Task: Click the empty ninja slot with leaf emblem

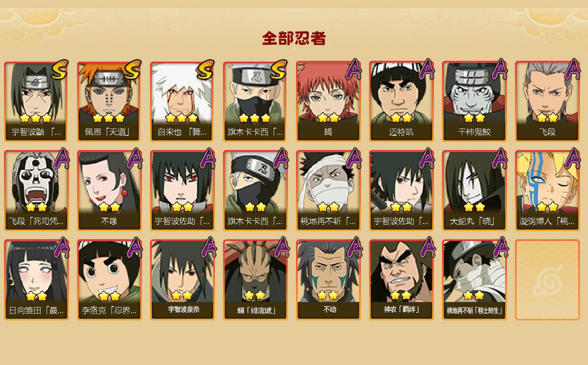Action: (x=547, y=280)
